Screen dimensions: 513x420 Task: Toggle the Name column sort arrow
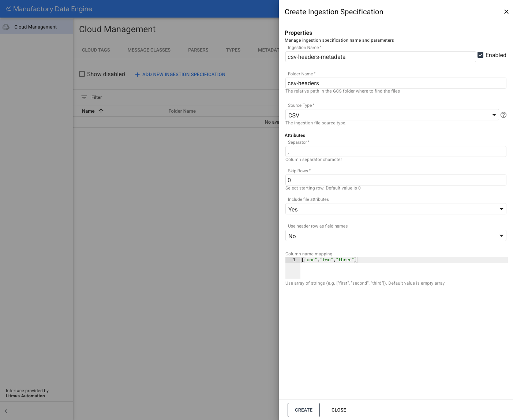101,111
